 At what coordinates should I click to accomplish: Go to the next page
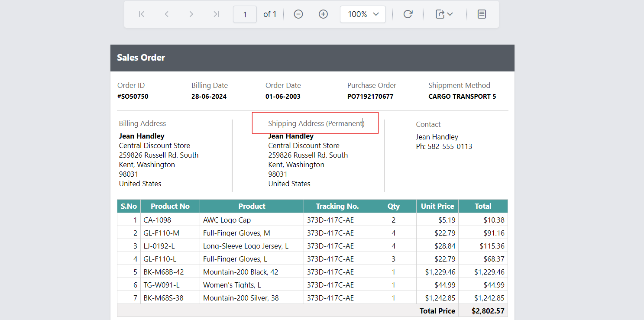(191, 14)
